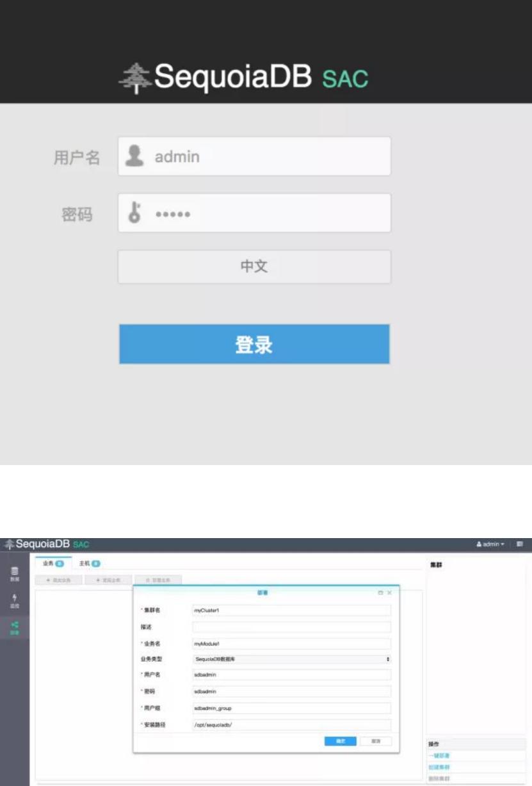532x786 pixels.
Task: Click the empty 描述 field
Action: click(x=291, y=627)
